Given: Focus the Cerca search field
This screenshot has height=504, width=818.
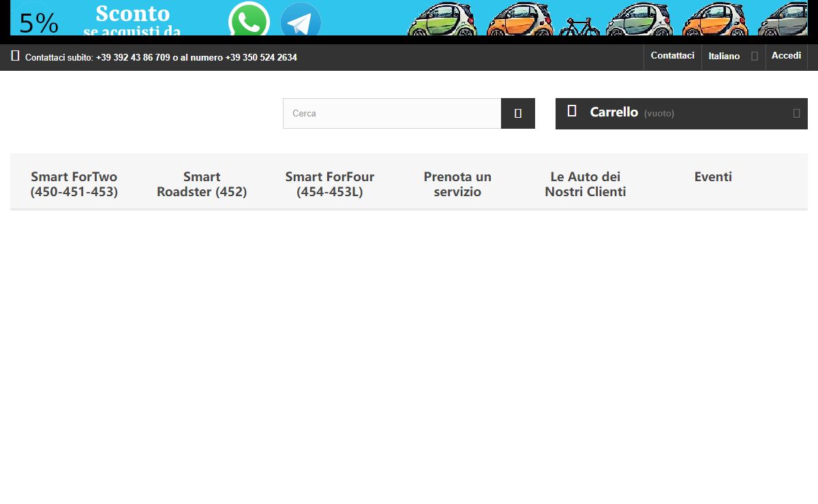Looking at the screenshot, I should coord(392,113).
